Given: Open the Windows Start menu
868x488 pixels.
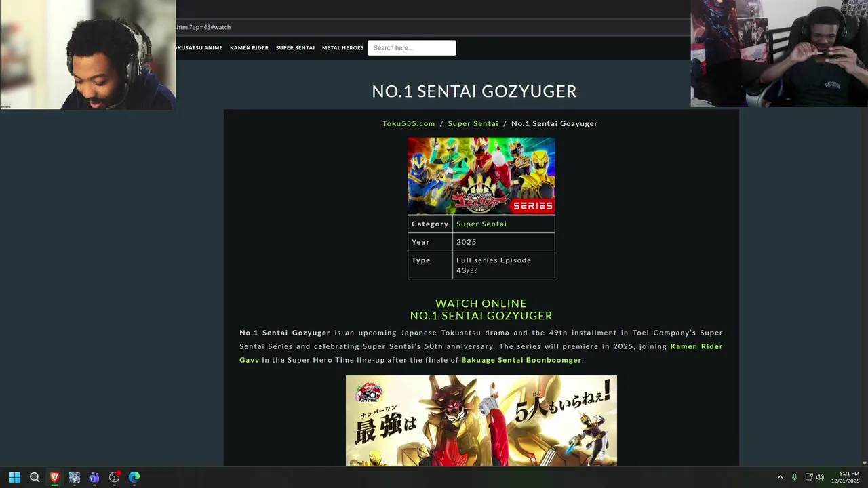Looking at the screenshot, I should click(14, 477).
